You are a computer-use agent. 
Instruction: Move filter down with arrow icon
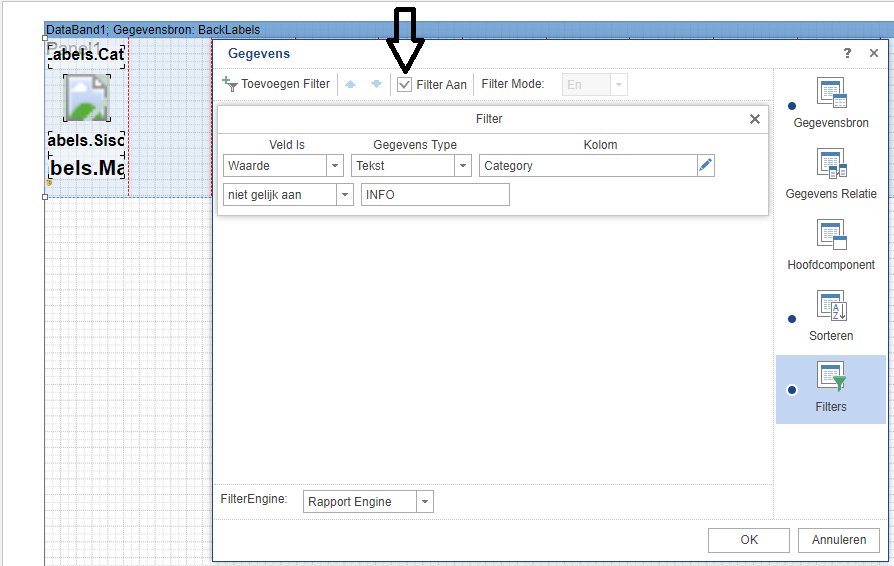click(x=376, y=85)
